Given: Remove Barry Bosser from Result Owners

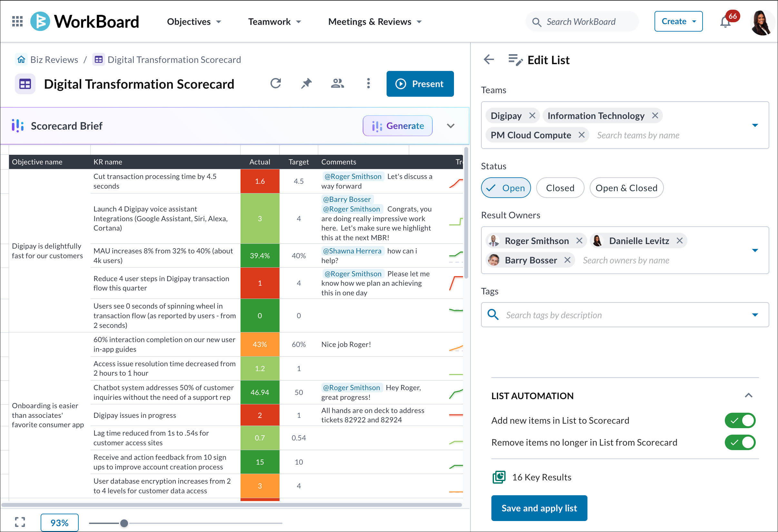Looking at the screenshot, I should pos(567,260).
